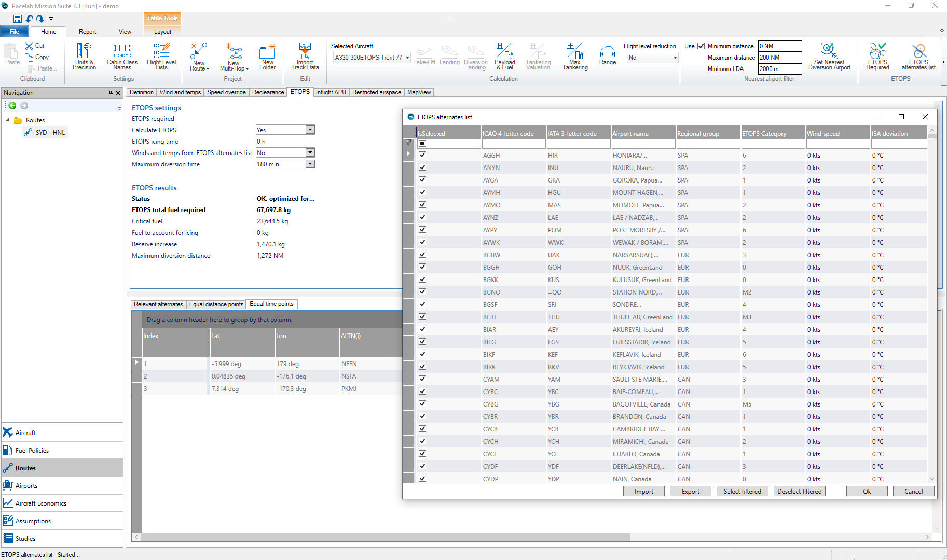Uncheck the AGGH alternate airport row
This screenshot has width=947, height=560.
pyautogui.click(x=422, y=155)
